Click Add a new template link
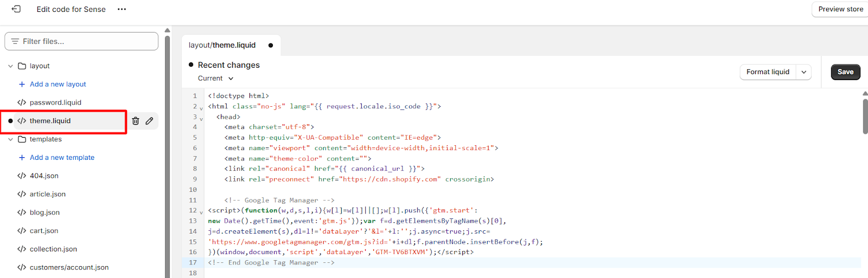This screenshot has height=278, width=868. point(62,157)
